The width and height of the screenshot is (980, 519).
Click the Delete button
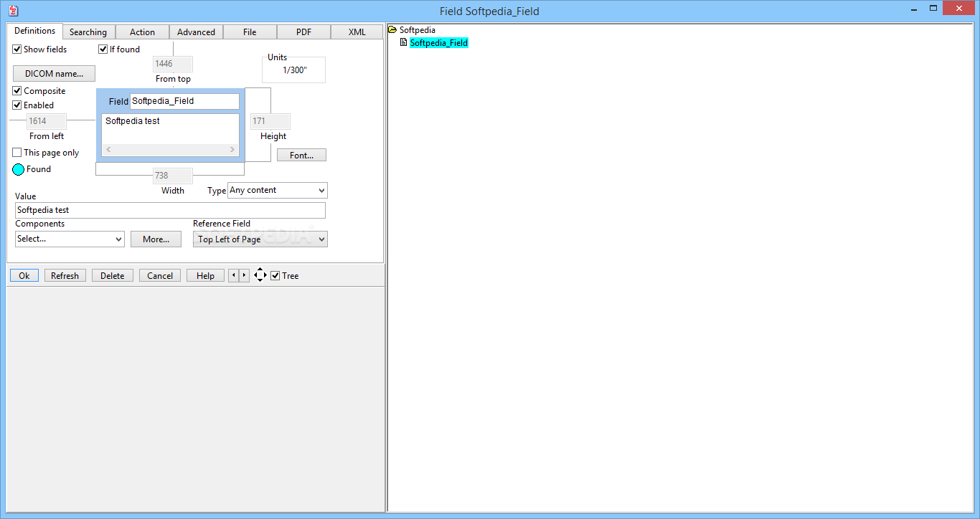[x=113, y=275]
